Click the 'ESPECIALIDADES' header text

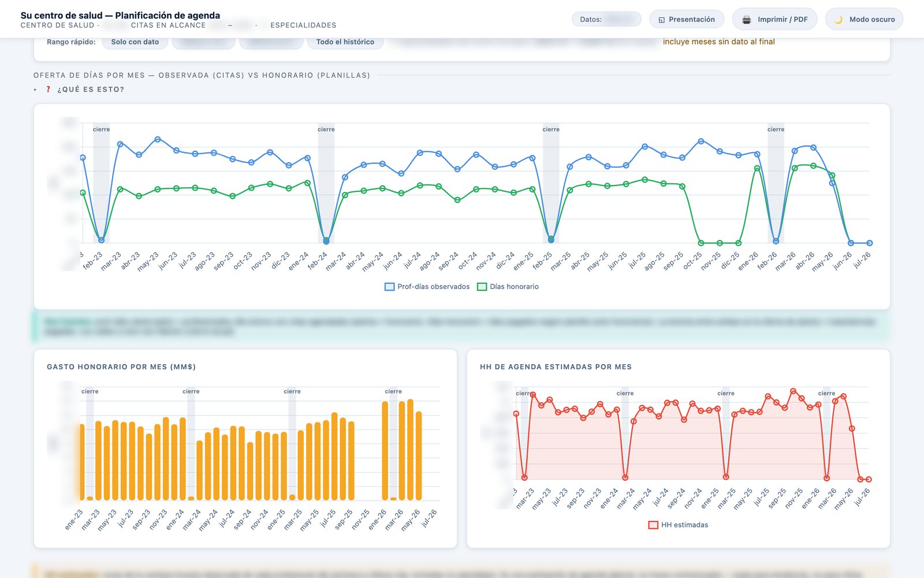click(x=303, y=25)
